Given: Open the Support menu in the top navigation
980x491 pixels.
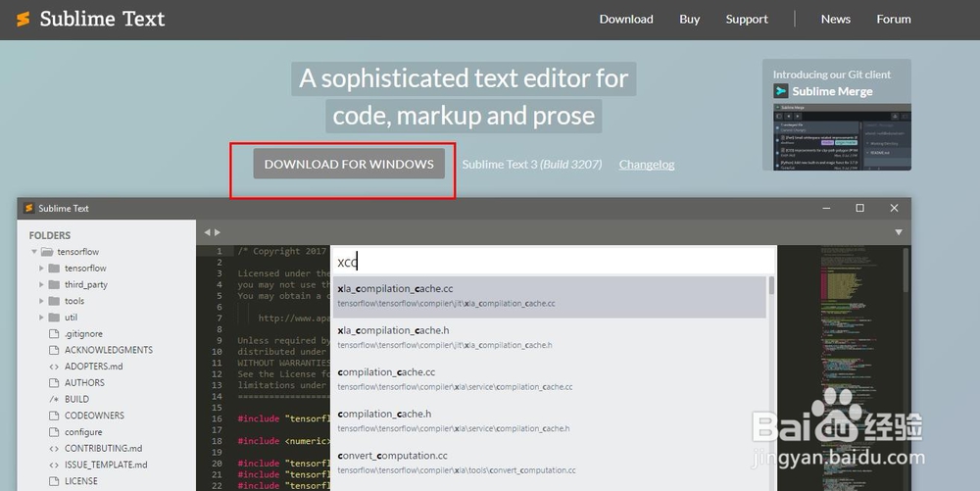Looking at the screenshot, I should pos(747,20).
